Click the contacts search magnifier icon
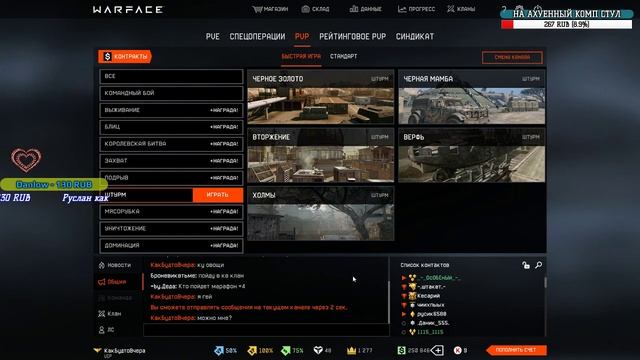The image size is (640, 360). coord(539,265)
